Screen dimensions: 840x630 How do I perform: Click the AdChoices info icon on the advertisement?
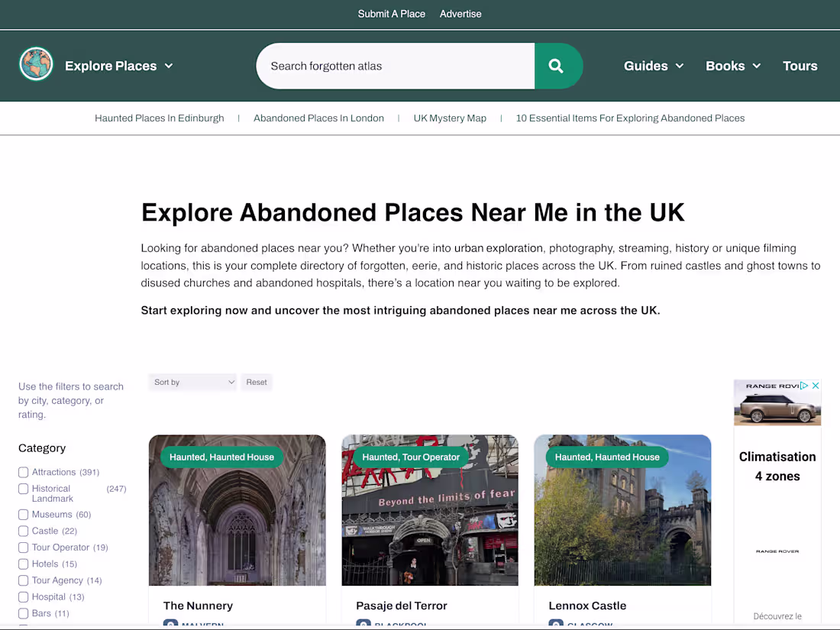click(804, 386)
